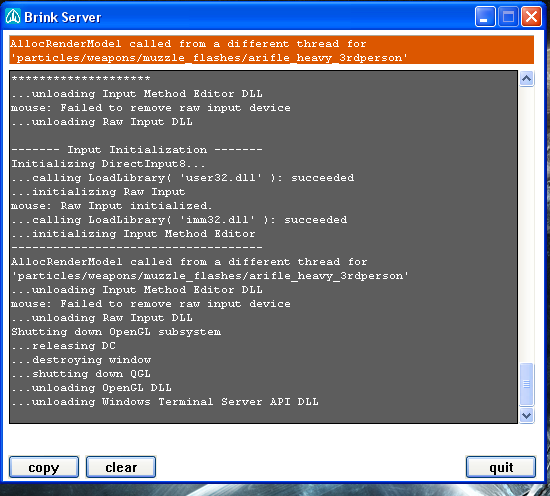
Task: Click the 'Initializing DirectInput8...' log line
Action: [x=108, y=164]
